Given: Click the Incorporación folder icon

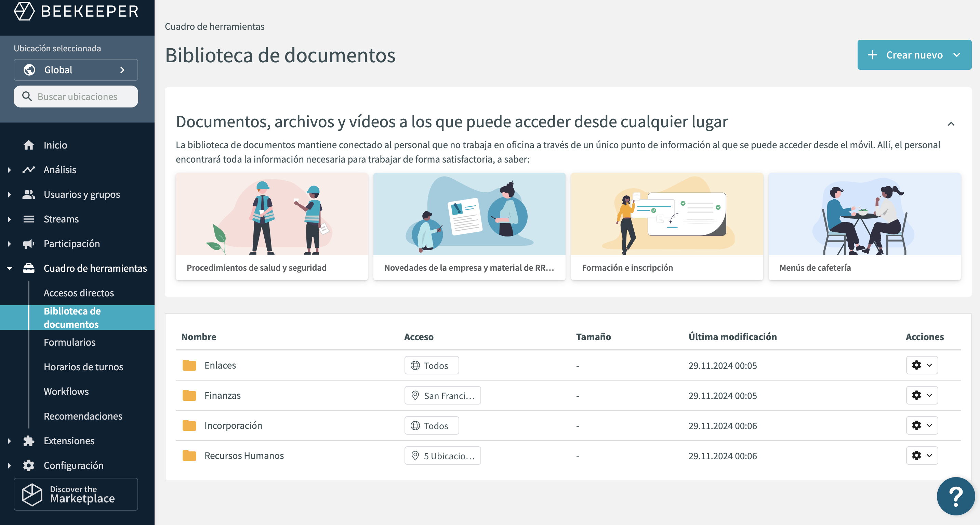Looking at the screenshot, I should [x=189, y=426].
